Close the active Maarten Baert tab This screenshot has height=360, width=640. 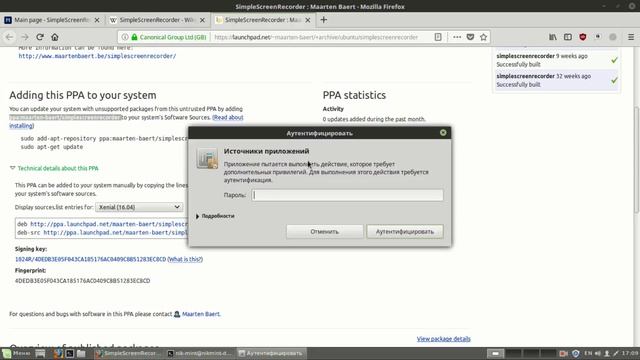308,20
